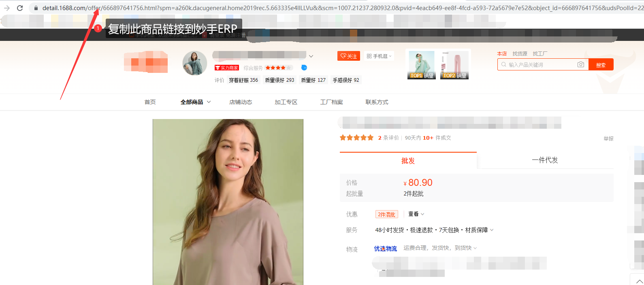The height and width of the screenshot is (285, 644).
Task: Click the browser forward arrow
Action: pyautogui.click(x=7, y=8)
